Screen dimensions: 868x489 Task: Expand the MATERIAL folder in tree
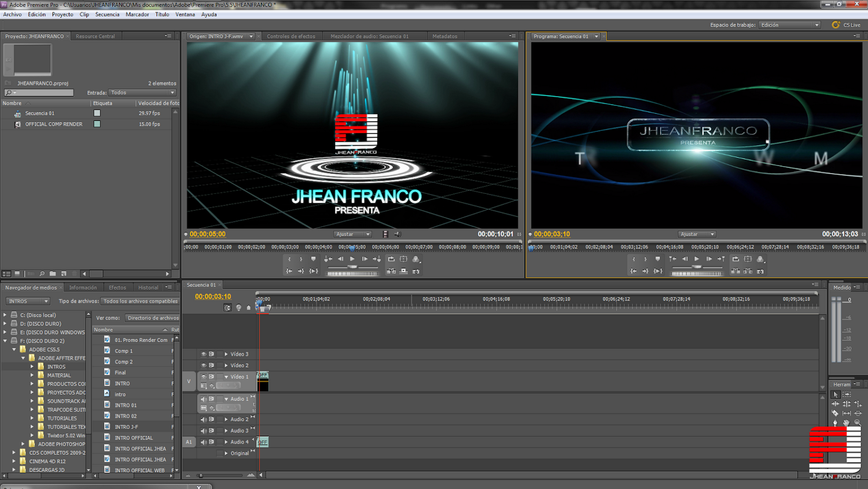tap(32, 375)
